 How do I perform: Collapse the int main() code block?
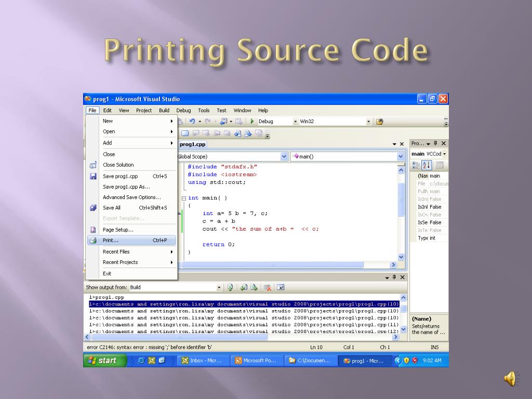pos(183,198)
